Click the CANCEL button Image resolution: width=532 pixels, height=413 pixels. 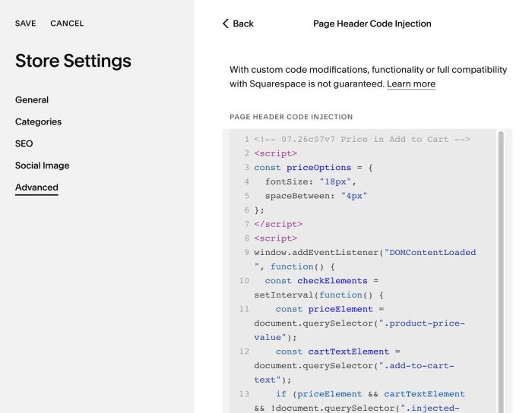pyautogui.click(x=67, y=24)
